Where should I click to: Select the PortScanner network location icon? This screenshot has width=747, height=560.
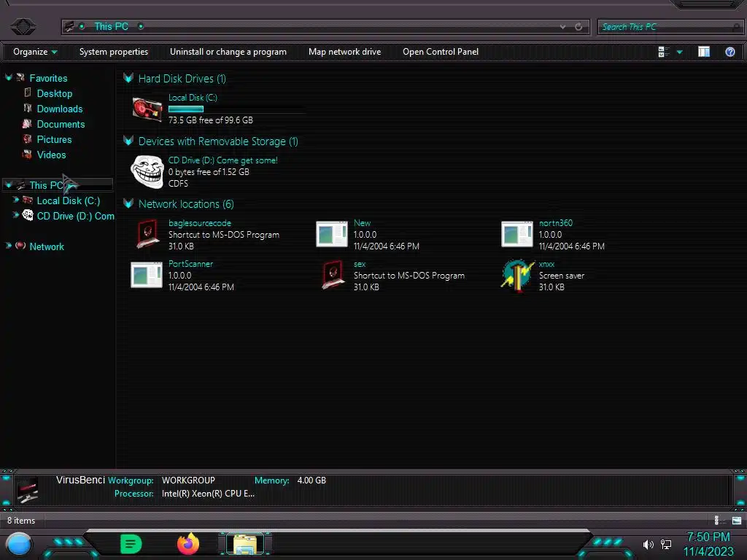point(147,275)
